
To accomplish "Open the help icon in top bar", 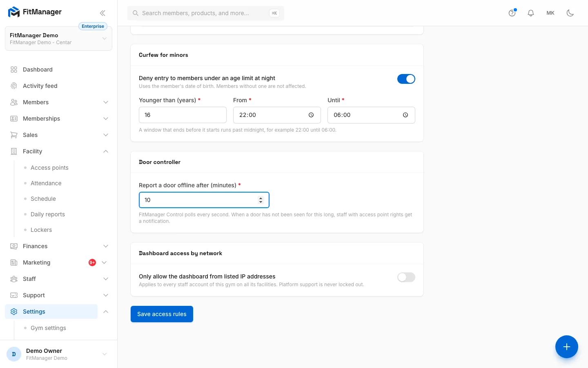I will click(512, 13).
